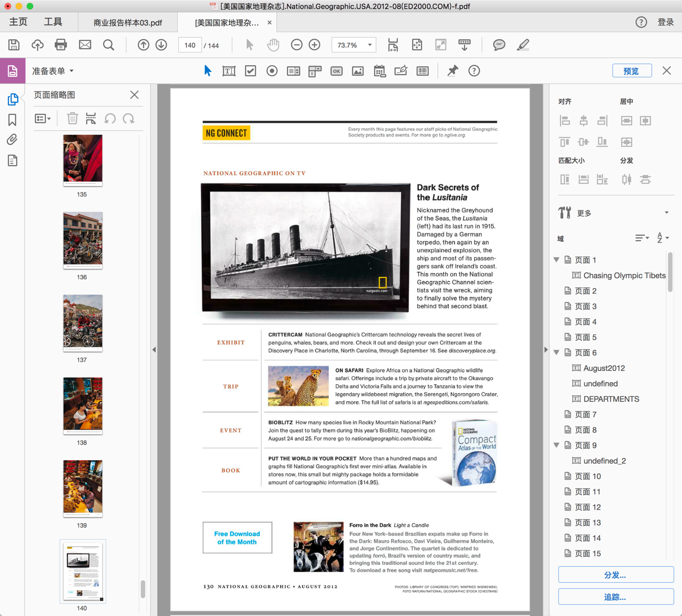Collapse right panel with arrow handle

click(x=546, y=349)
